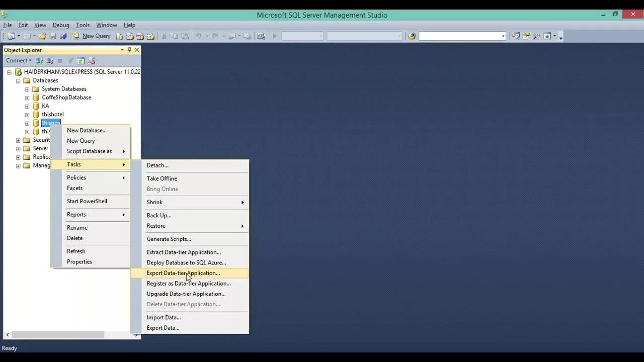Click the Disconnect icon in Object Explorer
Image resolution: width=644 pixels, height=362 pixels.
[50, 61]
